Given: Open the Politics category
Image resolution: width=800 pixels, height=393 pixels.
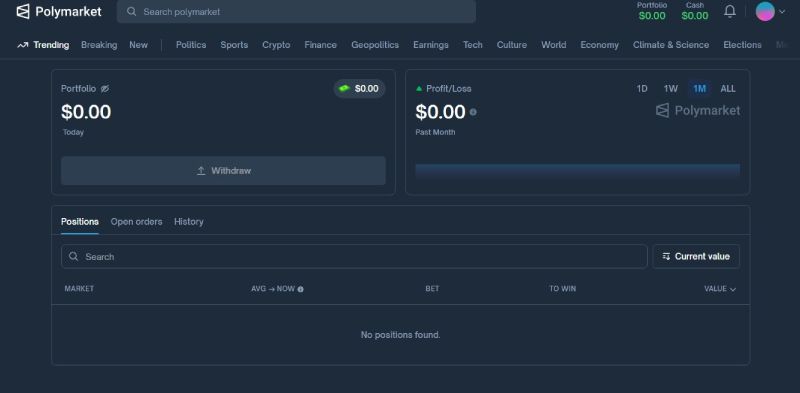Looking at the screenshot, I should point(191,45).
